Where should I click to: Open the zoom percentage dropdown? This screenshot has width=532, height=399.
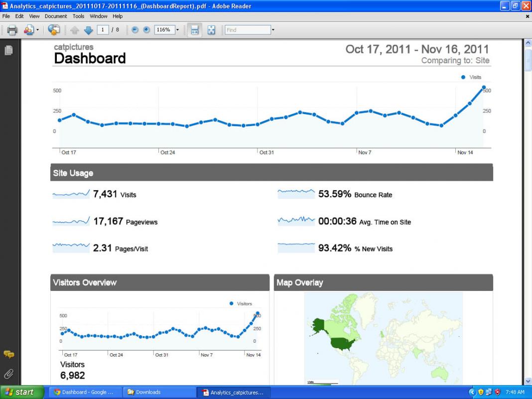point(177,30)
